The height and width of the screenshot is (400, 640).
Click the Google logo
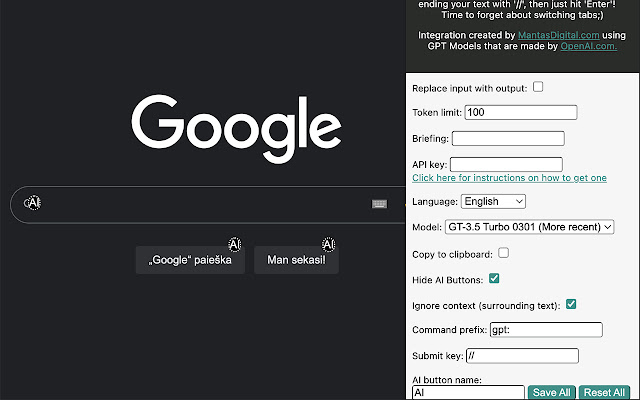(x=236, y=129)
